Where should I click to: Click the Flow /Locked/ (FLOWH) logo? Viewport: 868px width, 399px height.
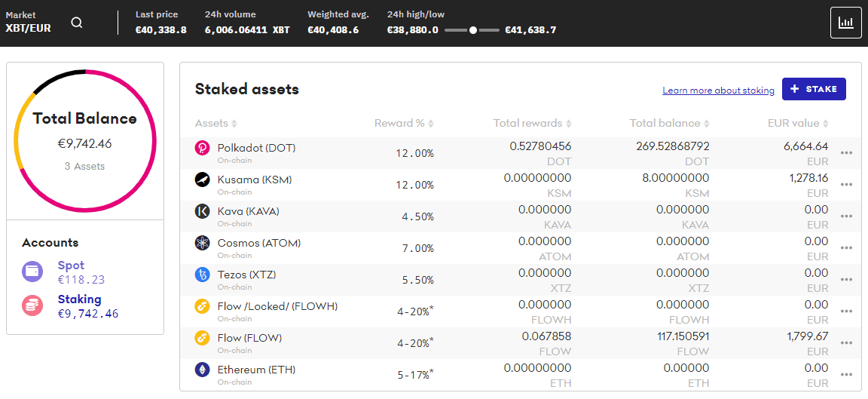click(x=202, y=306)
